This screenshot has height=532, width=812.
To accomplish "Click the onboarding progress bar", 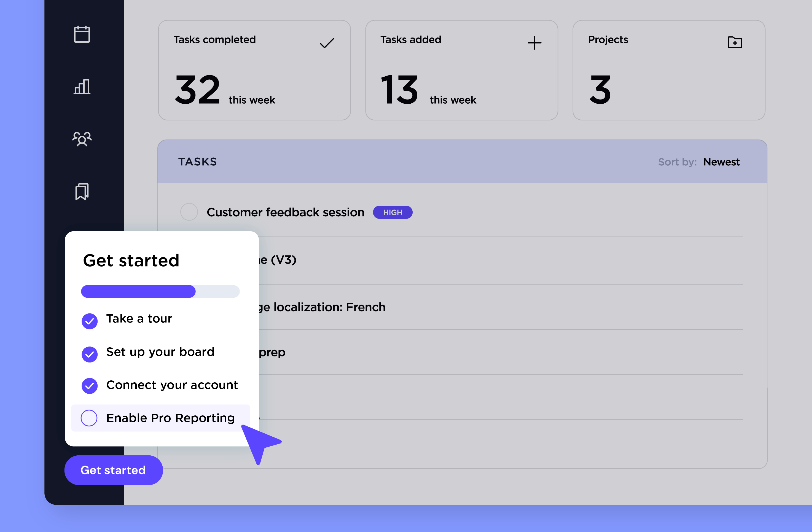I will point(160,291).
